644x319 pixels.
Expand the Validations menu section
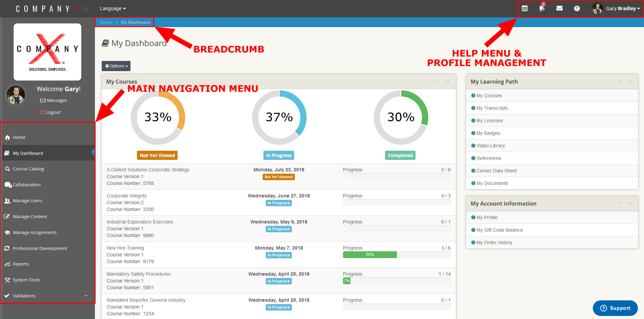coord(24,295)
